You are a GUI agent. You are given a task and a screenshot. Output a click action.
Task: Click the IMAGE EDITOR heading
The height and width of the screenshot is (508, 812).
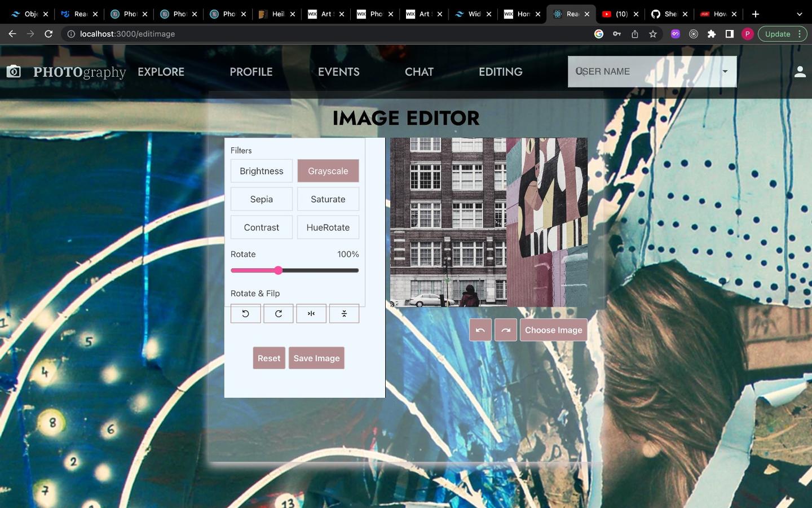coord(406,118)
